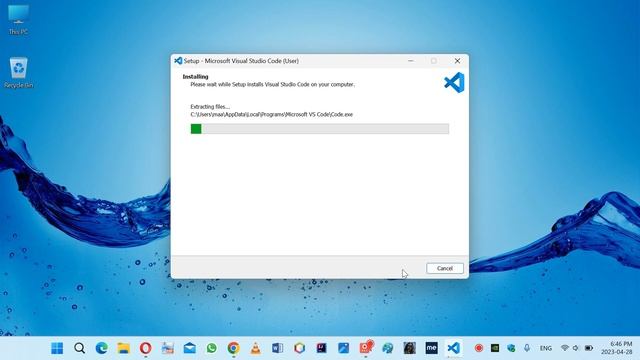
Task: Open IntelliJ IDEA from taskbar
Action: pos(322,348)
